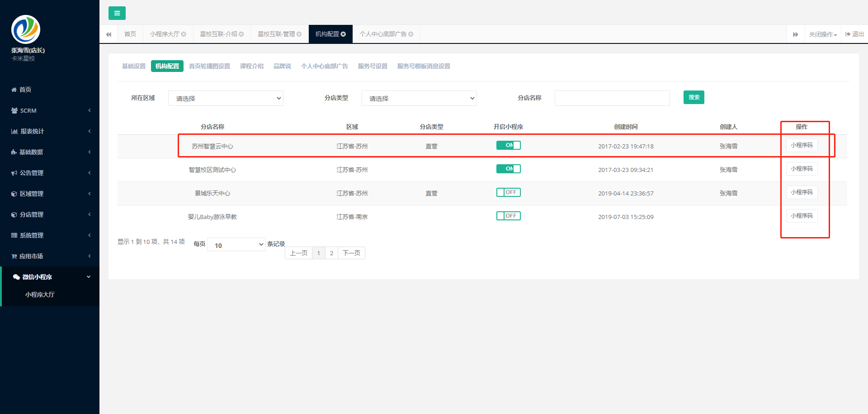This screenshot has height=414, width=868.
Task: Switch to the 服务号设置 sub-tab
Action: pyautogui.click(x=373, y=66)
